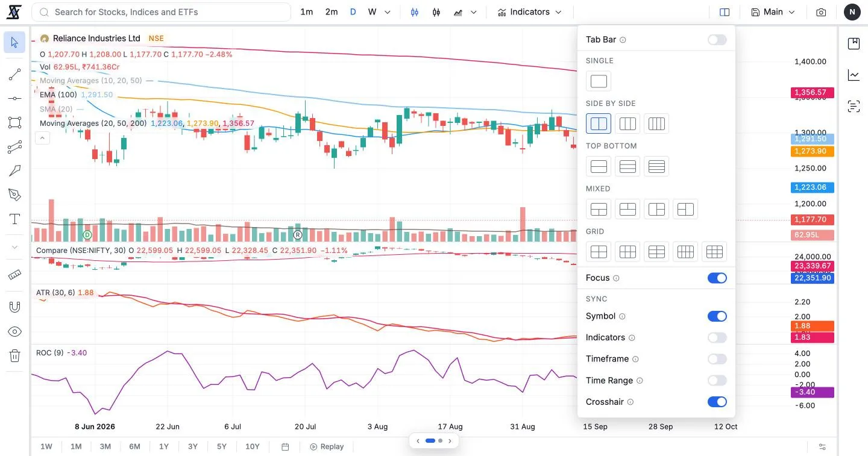The width and height of the screenshot is (868, 456).
Task: Choose the single chart layout
Action: 599,81
